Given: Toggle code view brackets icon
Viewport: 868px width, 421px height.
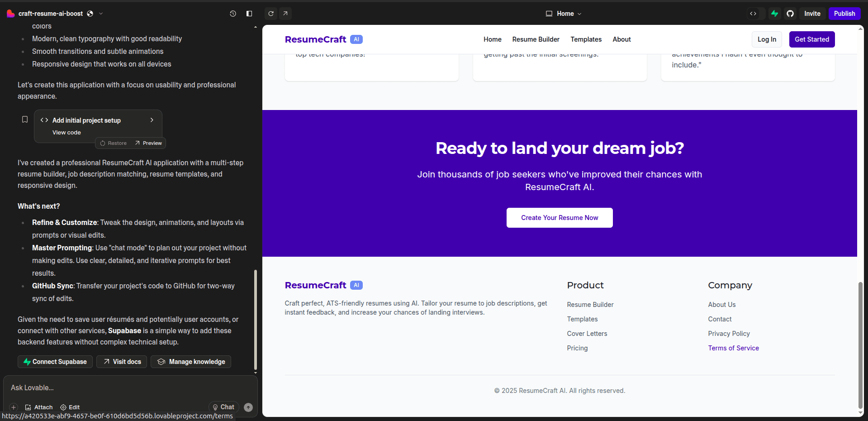Looking at the screenshot, I should (753, 14).
